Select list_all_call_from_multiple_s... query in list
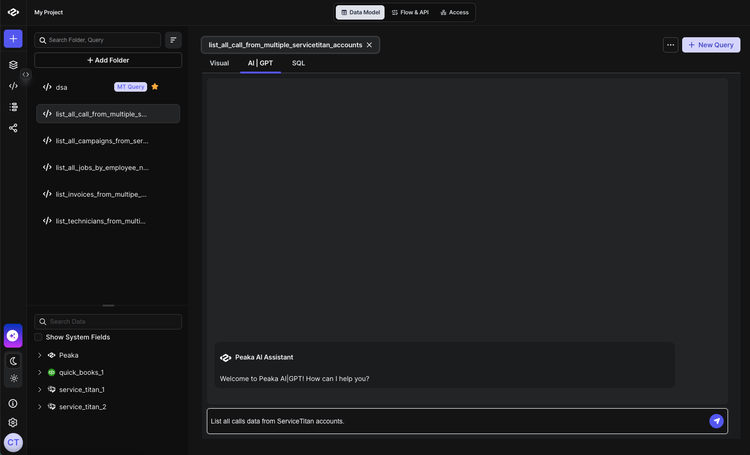 pyautogui.click(x=108, y=114)
